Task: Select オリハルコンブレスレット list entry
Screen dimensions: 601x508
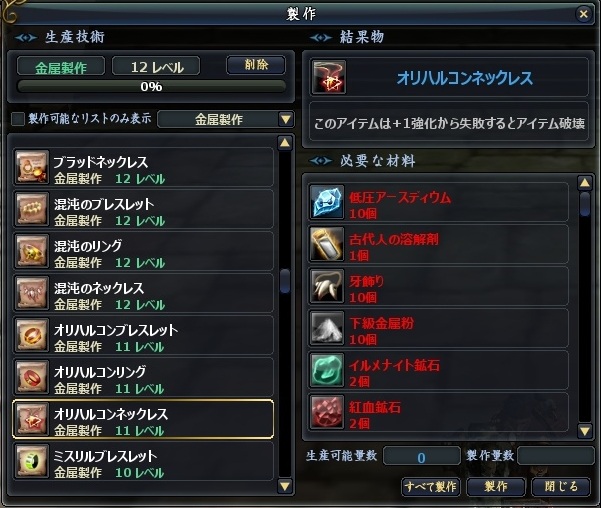Action: 143,335
